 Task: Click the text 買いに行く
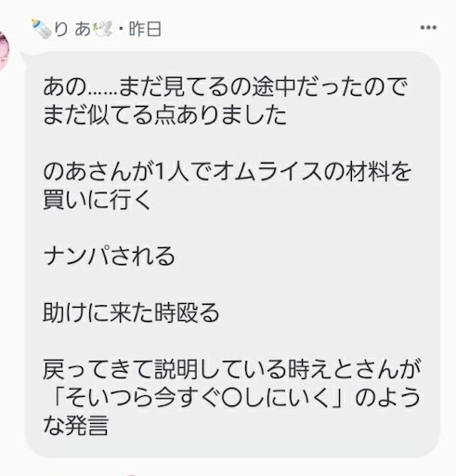tap(98, 199)
